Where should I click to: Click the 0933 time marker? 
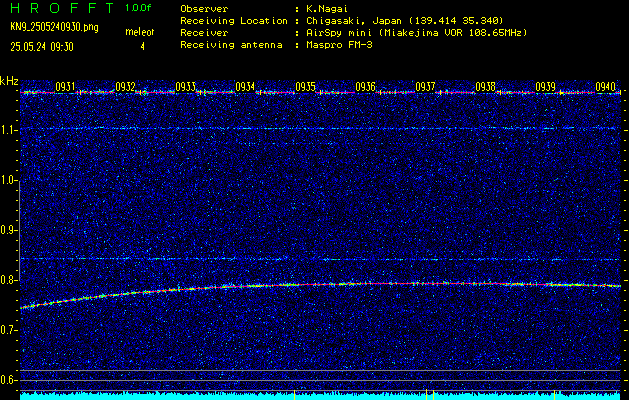point(185,86)
